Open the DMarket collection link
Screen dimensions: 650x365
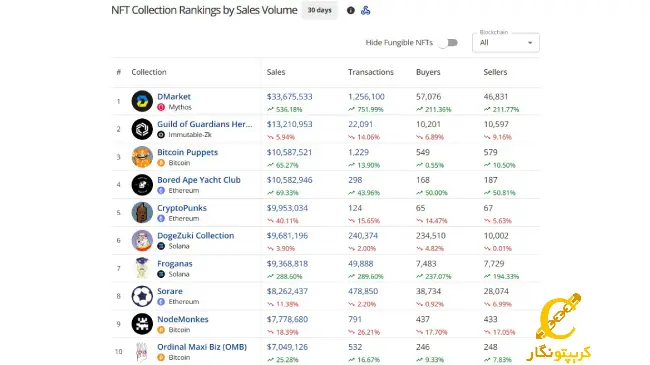(x=174, y=97)
